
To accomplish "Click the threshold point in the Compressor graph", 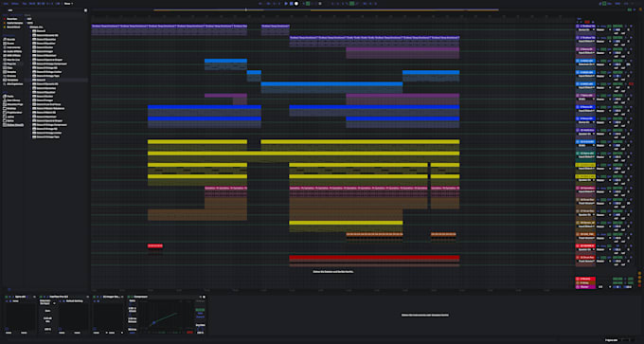I will pyautogui.click(x=153, y=323).
